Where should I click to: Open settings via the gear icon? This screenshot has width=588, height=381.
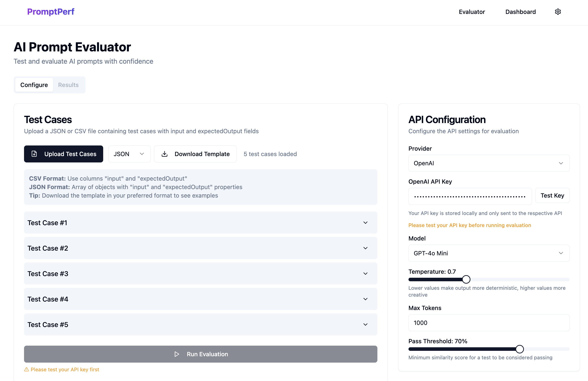pyautogui.click(x=558, y=12)
